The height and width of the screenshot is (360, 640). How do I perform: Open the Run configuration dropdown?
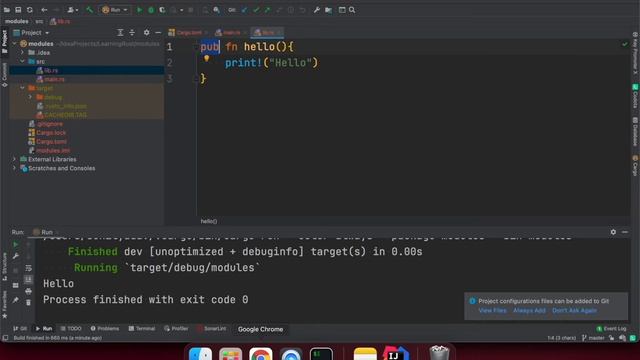pos(115,10)
